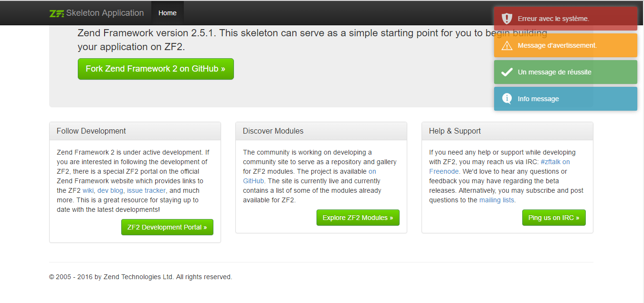Click the ZF2 logo icon
The image size is (644, 303).
coord(57,13)
